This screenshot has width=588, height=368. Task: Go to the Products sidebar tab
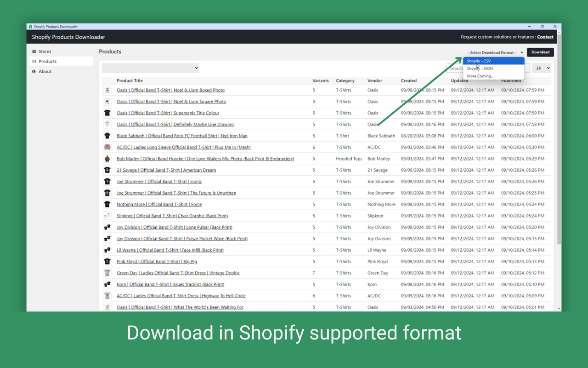click(x=61, y=62)
